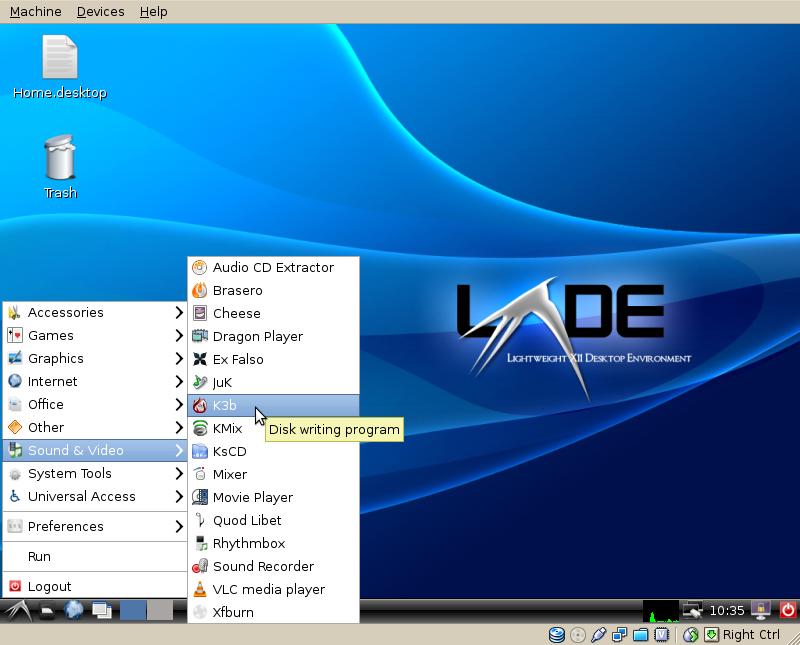Click the VirtualBox virtualization V status icon
800x645 pixels.
pyautogui.click(x=661, y=635)
